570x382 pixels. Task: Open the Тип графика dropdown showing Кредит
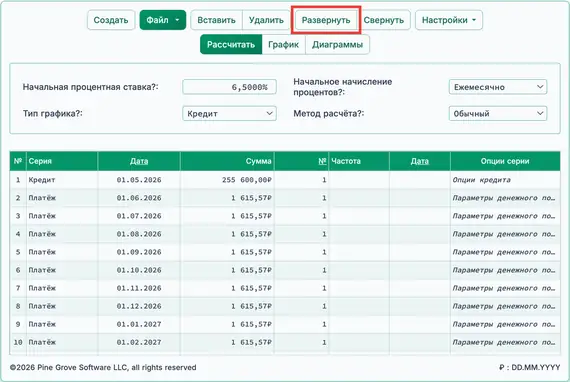(229, 113)
